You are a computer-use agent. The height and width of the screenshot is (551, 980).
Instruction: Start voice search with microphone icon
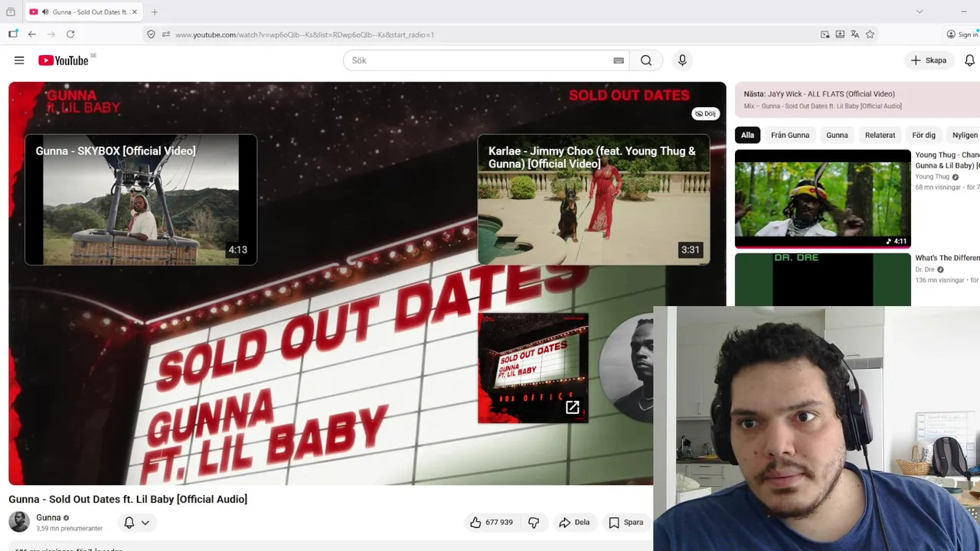[x=682, y=60]
